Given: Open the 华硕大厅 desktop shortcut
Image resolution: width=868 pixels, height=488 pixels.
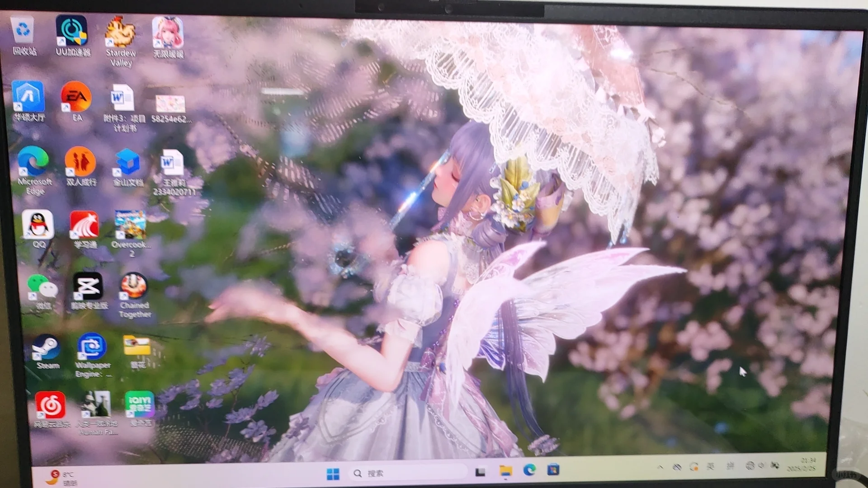Looking at the screenshot, I should tap(28, 102).
